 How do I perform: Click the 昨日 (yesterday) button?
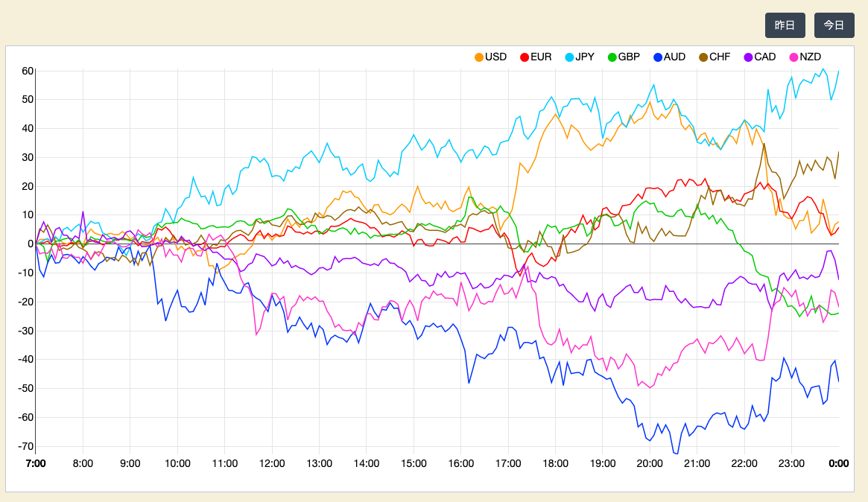(785, 25)
